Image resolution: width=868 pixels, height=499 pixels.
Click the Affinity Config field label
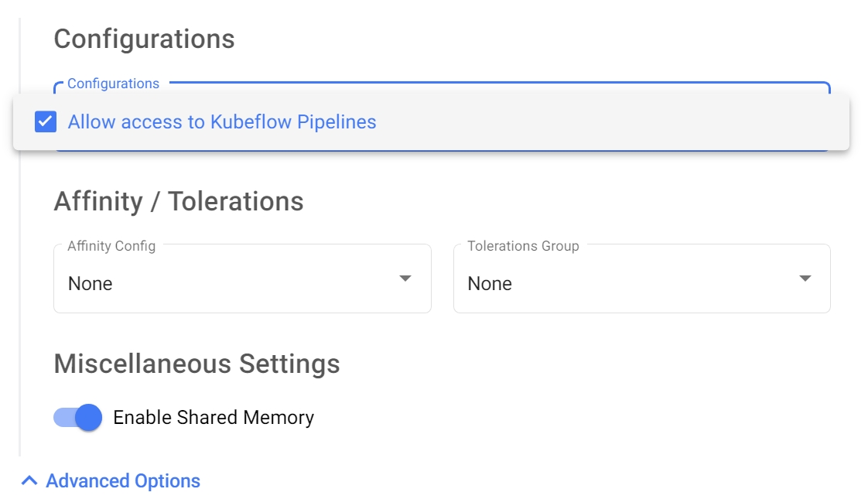[111, 246]
